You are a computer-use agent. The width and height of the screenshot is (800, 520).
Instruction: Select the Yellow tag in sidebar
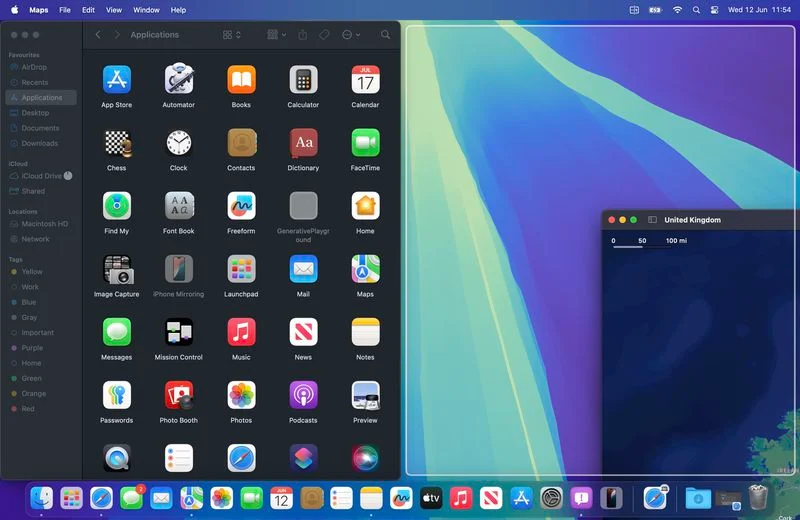coord(32,271)
